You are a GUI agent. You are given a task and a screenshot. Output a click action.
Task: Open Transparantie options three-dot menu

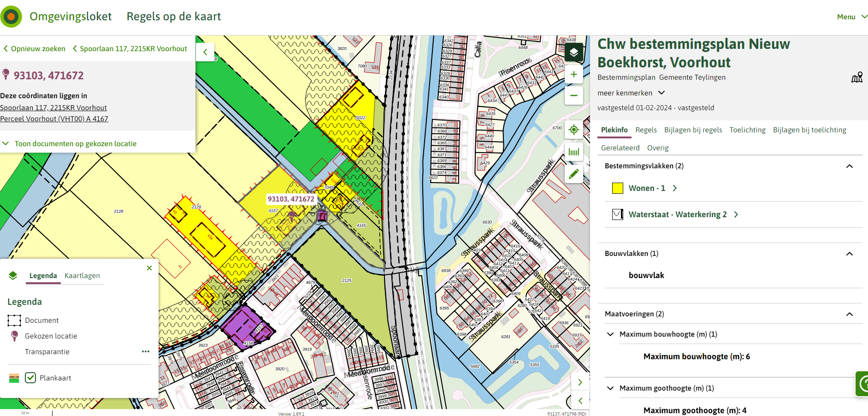pos(146,351)
